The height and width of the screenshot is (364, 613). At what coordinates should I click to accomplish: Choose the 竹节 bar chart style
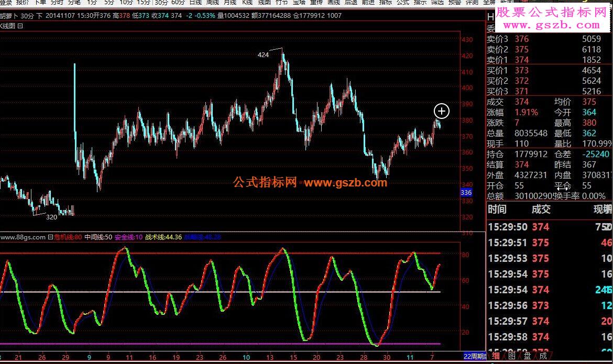(x=281, y=2)
